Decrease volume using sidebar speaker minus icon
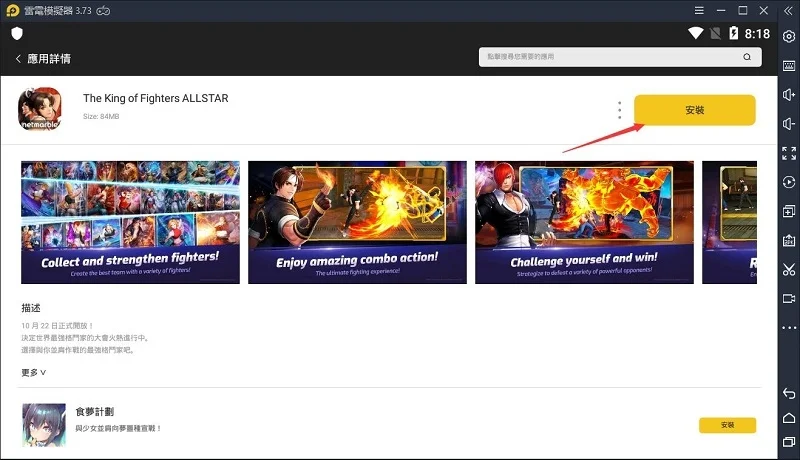Screen dimensions: 800x460 [x=789, y=124]
